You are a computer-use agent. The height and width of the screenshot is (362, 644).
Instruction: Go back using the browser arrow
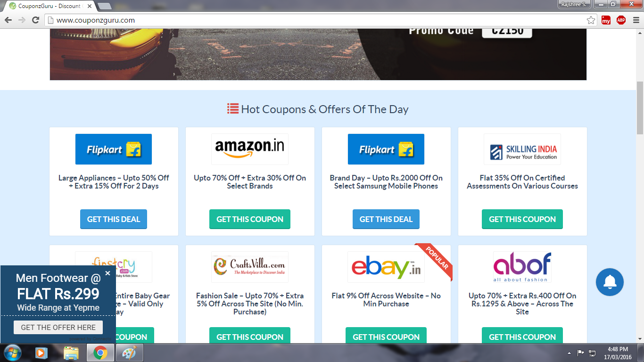(8, 20)
